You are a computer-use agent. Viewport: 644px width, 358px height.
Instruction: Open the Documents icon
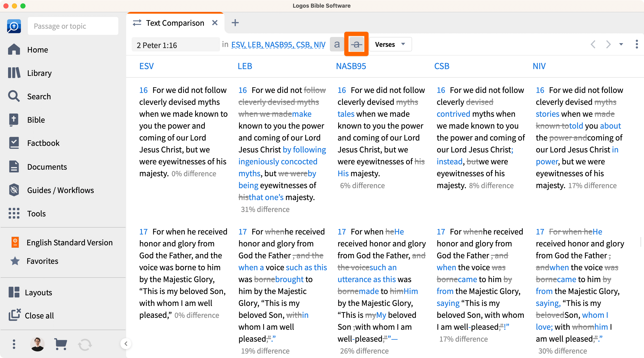click(x=14, y=167)
